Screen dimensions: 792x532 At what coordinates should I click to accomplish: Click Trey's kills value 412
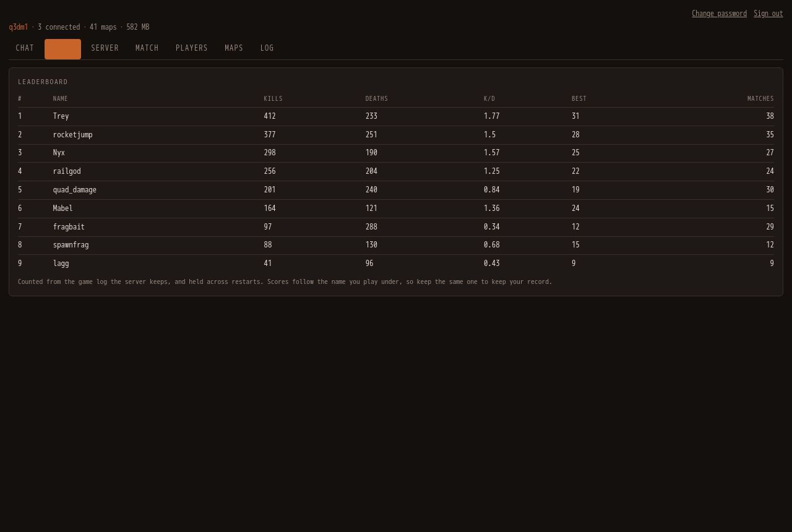click(x=270, y=116)
